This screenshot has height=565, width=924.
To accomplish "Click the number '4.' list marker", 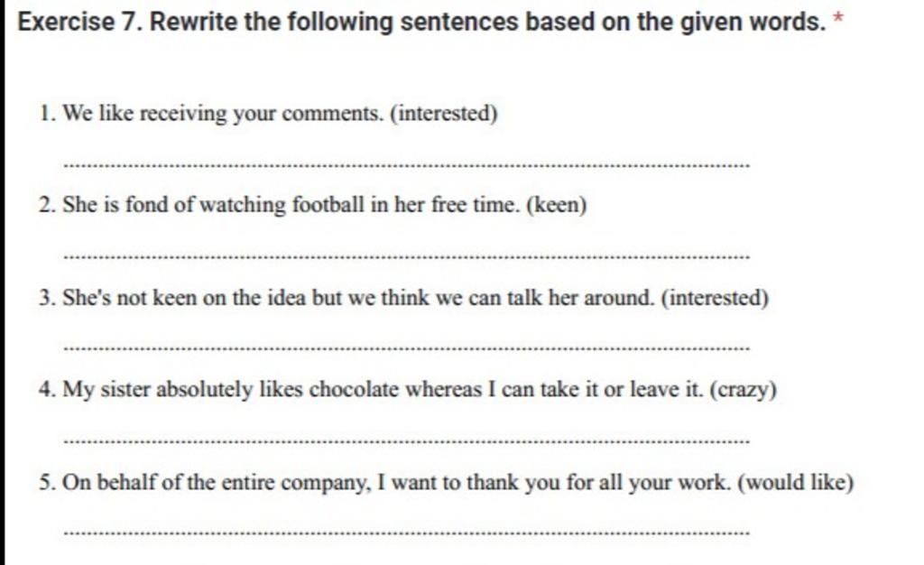I will (47, 391).
